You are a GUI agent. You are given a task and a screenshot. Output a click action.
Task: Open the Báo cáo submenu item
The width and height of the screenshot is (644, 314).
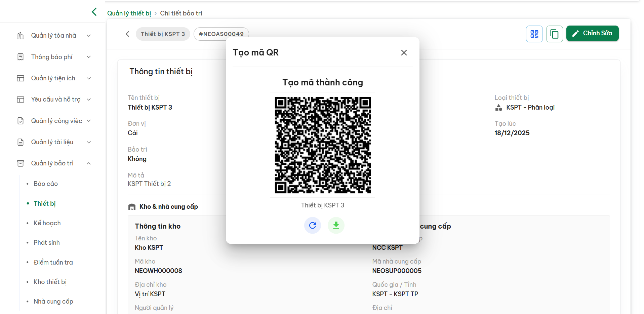pos(46,184)
